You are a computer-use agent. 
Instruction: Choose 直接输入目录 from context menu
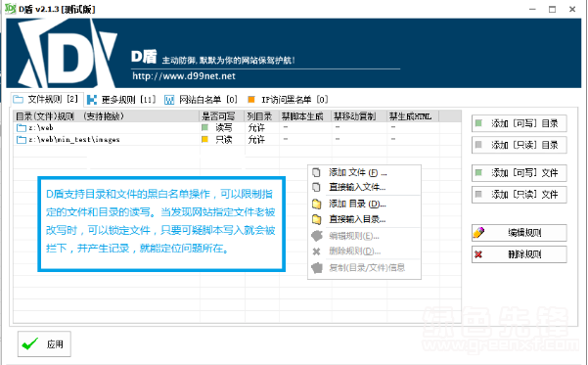[x=364, y=219]
